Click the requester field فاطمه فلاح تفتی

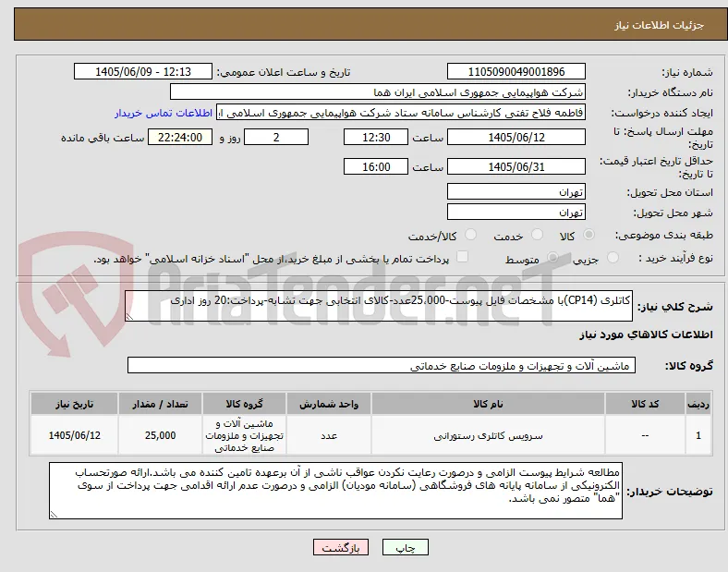(401, 113)
